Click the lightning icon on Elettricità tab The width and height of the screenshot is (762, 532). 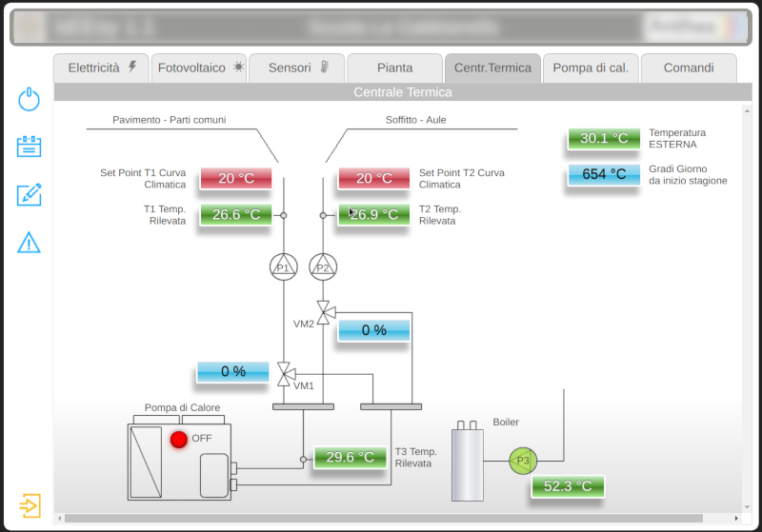coord(132,67)
